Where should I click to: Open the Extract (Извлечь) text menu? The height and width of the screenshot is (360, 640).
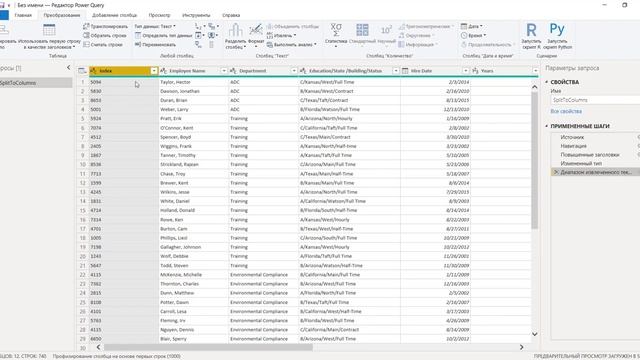pyautogui.click(x=282, y=36)
